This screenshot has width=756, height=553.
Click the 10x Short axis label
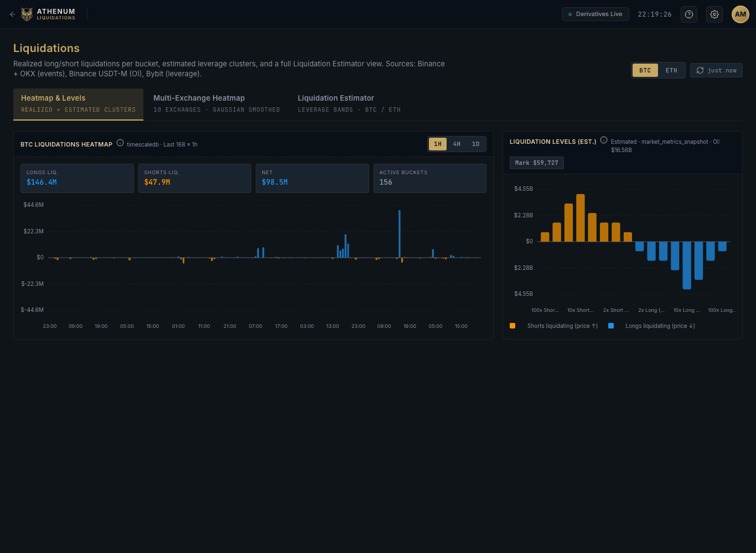click(x=580, y=310)
